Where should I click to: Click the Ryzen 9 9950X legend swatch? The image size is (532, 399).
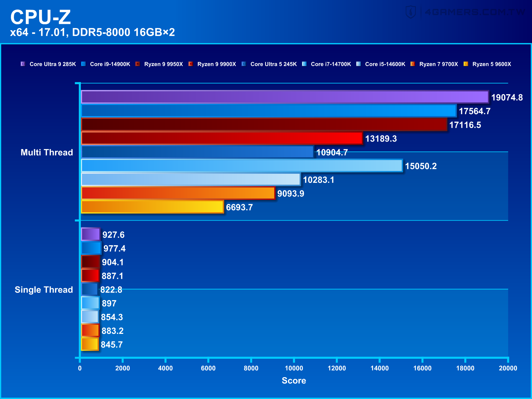coord(138,64)
